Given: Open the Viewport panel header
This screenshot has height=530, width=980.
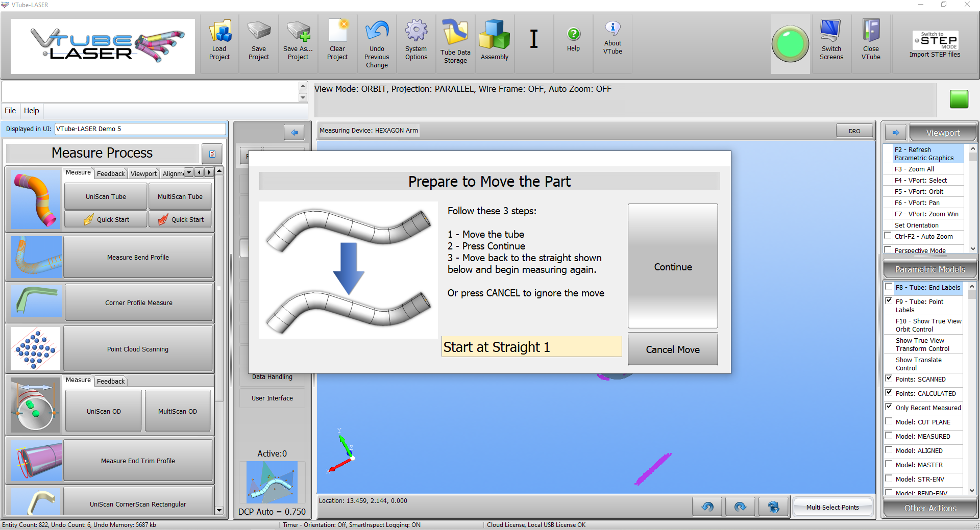Looking at the screenshot, I should 943,133.
